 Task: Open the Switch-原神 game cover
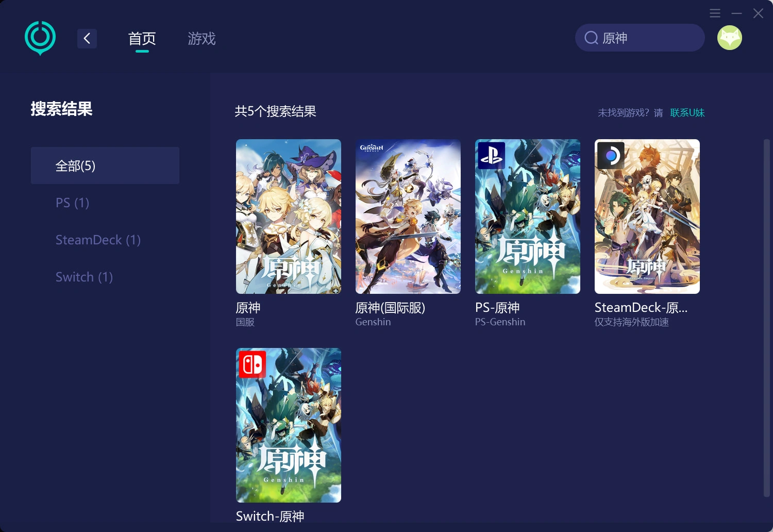[289, 425]
